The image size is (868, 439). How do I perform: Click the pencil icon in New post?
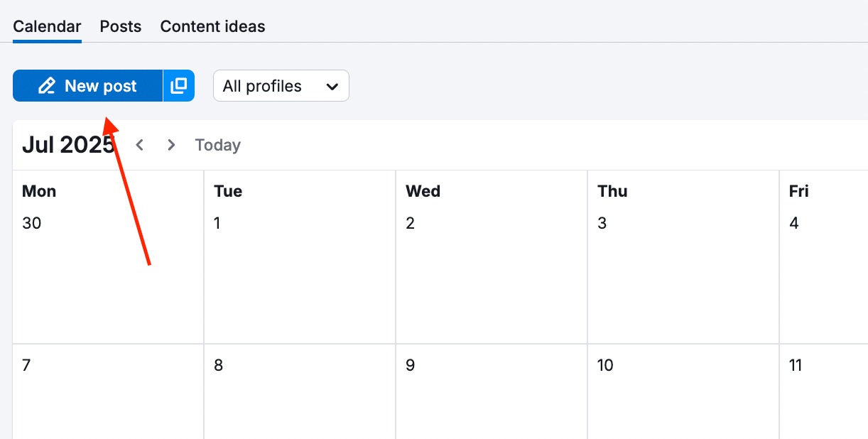[x=47, y=86]
